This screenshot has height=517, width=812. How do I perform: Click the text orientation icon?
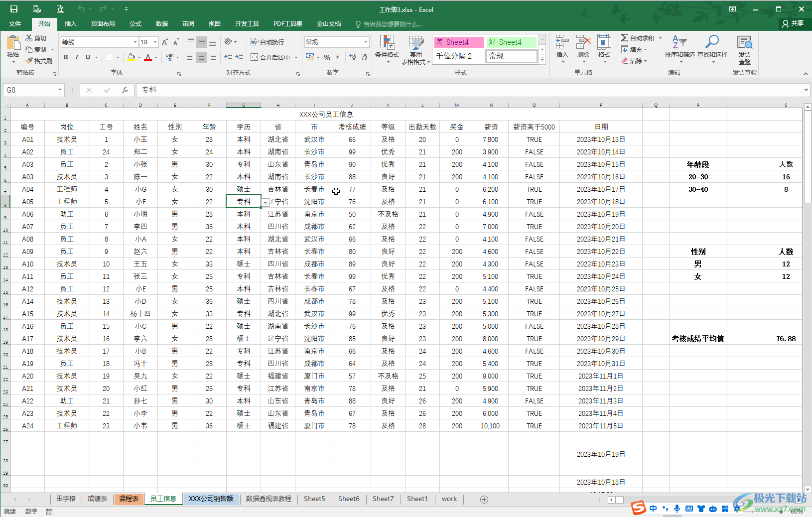tap(228, 42)
